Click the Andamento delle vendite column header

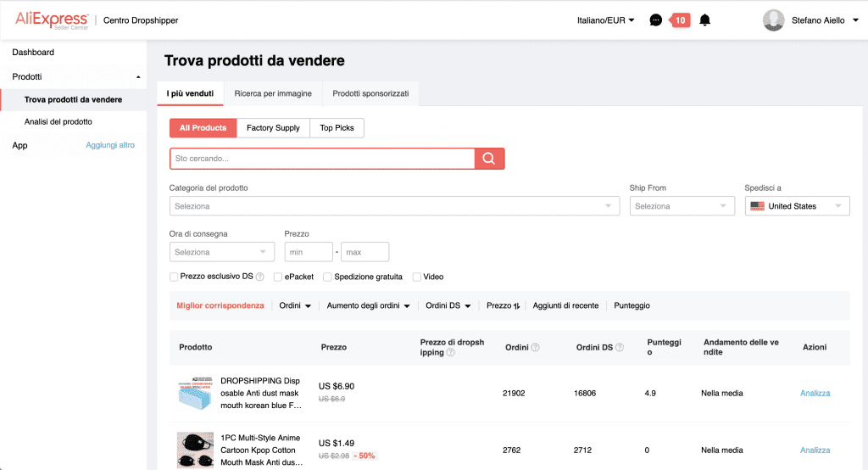coord(741,347)
